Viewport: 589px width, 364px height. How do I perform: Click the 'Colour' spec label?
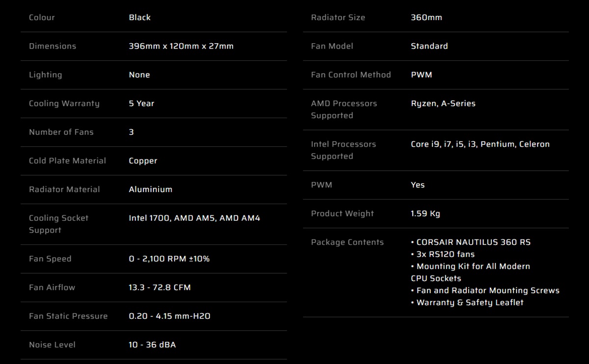(42, 18)
